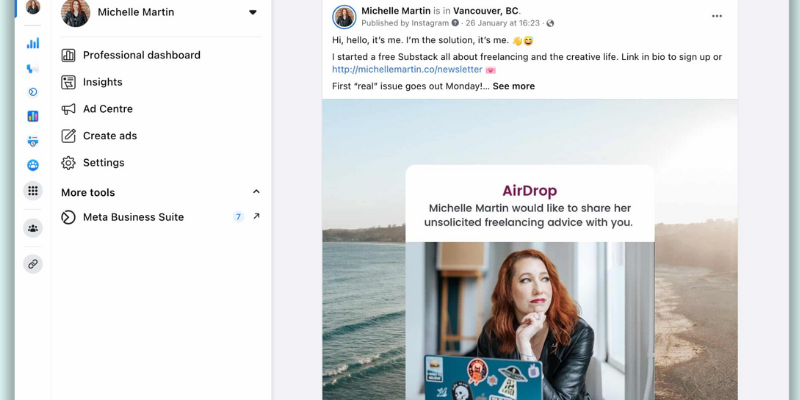Viewport: 800px width, 400px height.
Task: Click the info icon beside Published by Instagram
Action: 455,23
